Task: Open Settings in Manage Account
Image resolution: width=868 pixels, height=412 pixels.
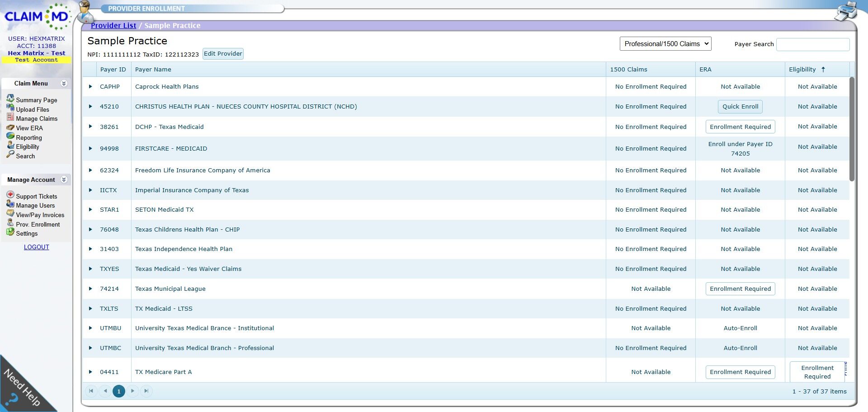Action: [x=27, y=233]
